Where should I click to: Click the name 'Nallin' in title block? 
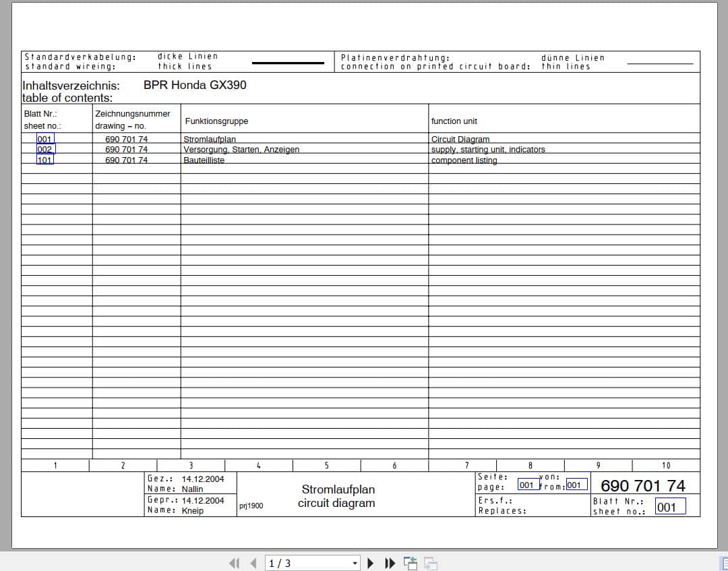(192, 489)
